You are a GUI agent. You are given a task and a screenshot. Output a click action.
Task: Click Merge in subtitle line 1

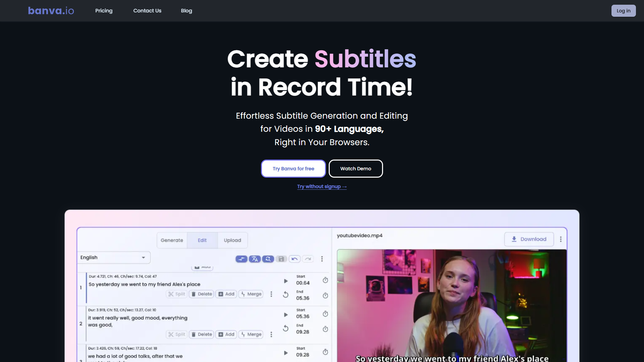(251, 294)
